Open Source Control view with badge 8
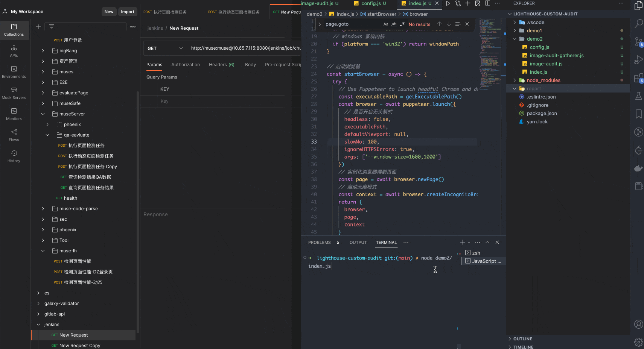 coord(638,42)
